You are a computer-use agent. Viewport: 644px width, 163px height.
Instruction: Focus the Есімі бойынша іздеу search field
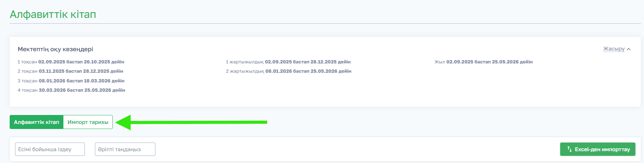tap(50, 149)
